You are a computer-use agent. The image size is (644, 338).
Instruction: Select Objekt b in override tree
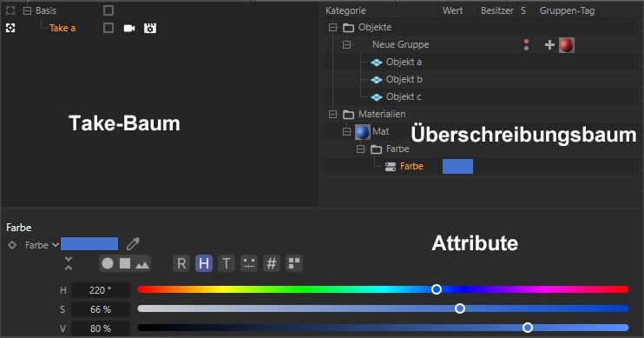[404, 79]
